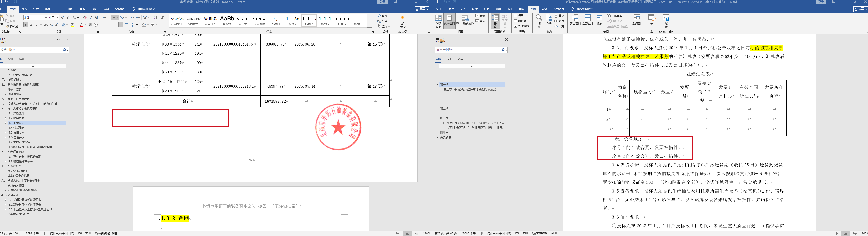Open the Macros (宏) dropdown in right window
868x236 pixels.
click(x=652, y=21)
